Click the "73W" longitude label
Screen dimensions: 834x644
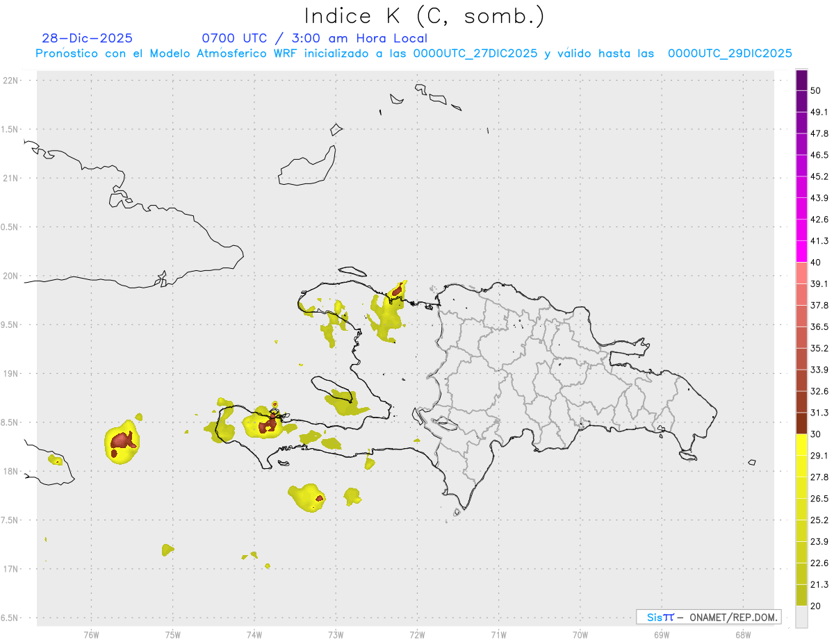[x=336, y=634]
